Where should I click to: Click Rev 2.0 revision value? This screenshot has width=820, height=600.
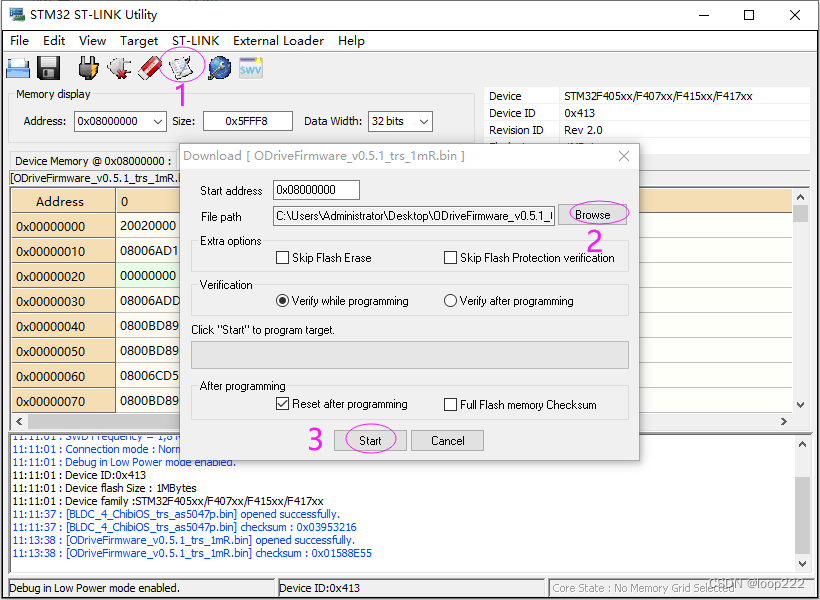click(583, 130)
